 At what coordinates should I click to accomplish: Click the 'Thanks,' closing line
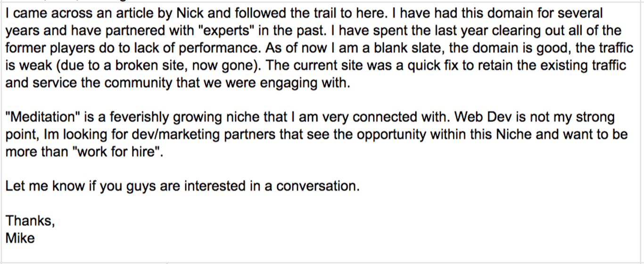click(30, 221)
